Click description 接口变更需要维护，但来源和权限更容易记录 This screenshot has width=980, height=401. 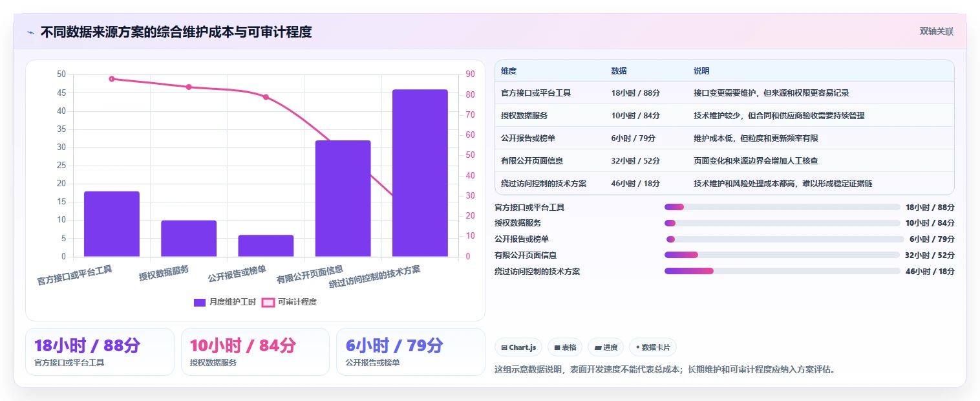coord(771,93)
